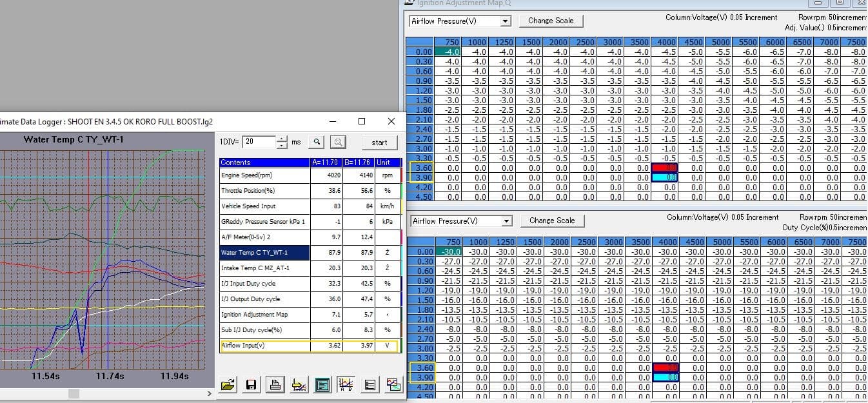Click the highlighted -30.0 cell in duty cycle map
Viewport: 868px width, 403px height.
coord(449,251)
